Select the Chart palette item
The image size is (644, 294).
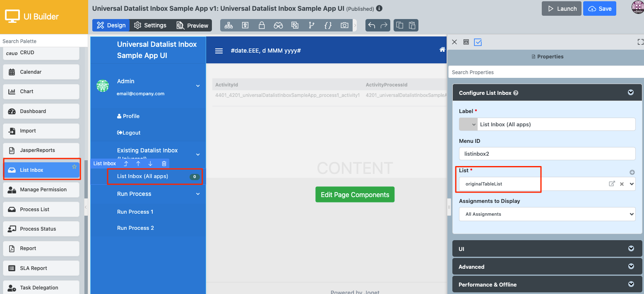41,92
